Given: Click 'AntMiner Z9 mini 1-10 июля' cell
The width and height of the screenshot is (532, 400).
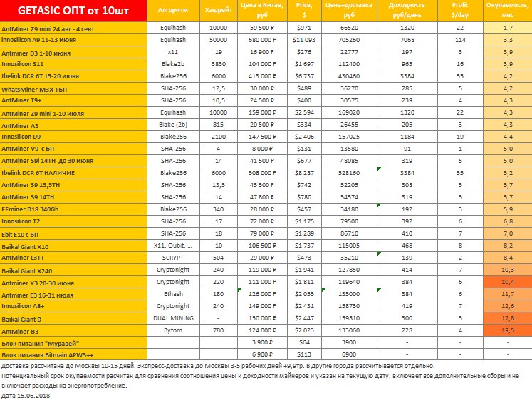Looking at the screenshot, I should point(73,112).
